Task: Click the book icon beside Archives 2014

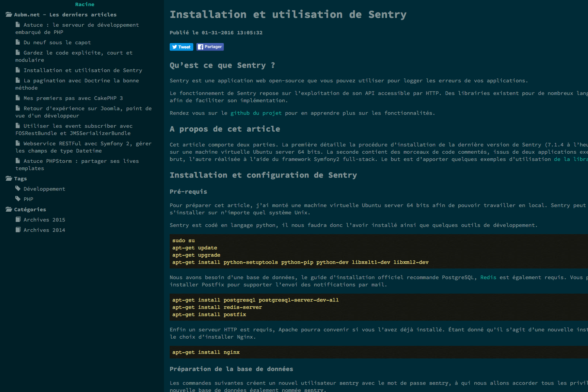Action: tap(18, 230)
